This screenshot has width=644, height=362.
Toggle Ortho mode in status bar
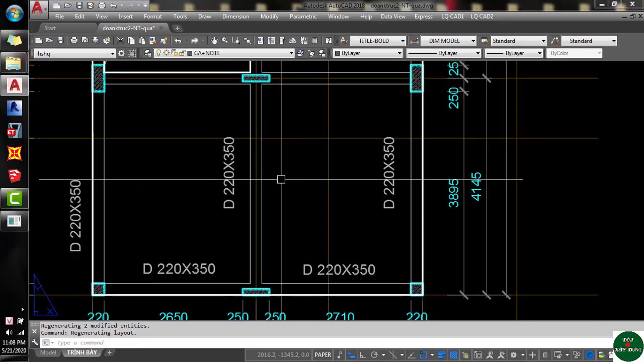point(363,355)
